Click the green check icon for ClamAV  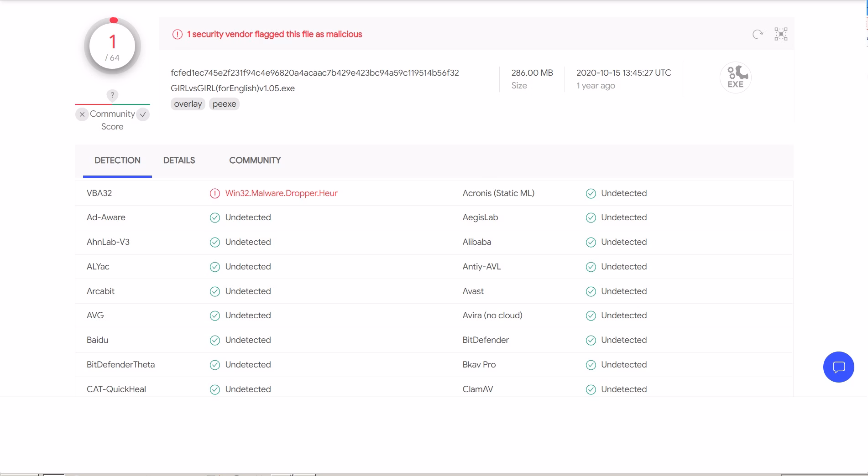[x=591, y=389]
